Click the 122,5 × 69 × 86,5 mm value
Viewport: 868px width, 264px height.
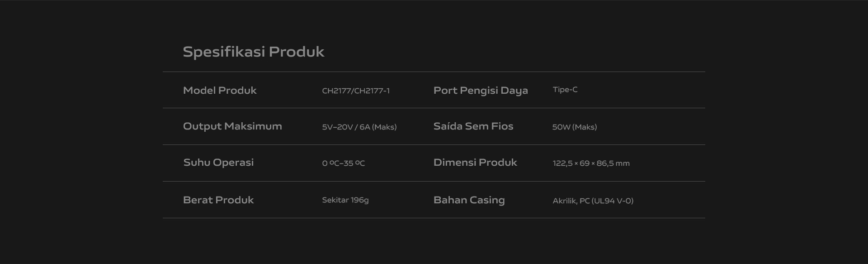coord(591,163)
